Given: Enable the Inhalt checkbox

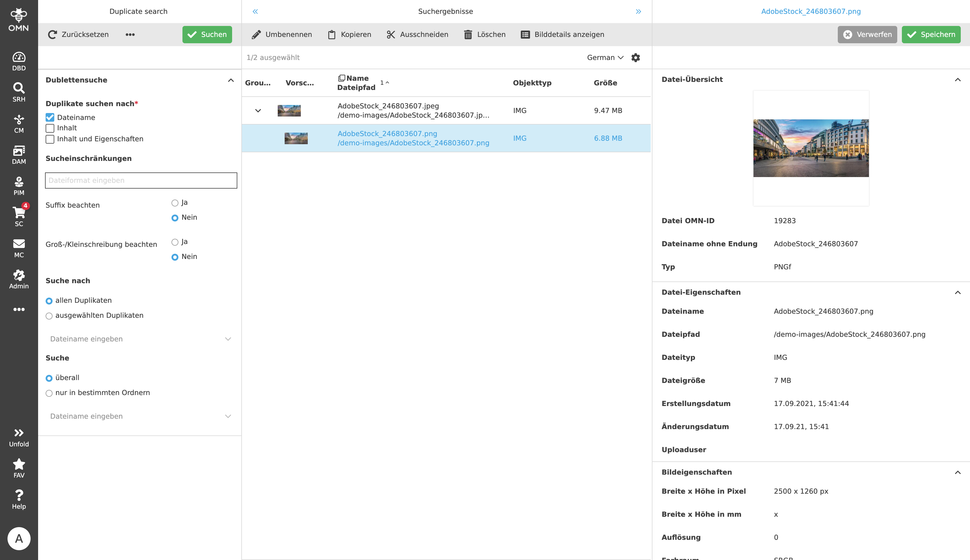Looking at the screenshot, I should point(50,128).
